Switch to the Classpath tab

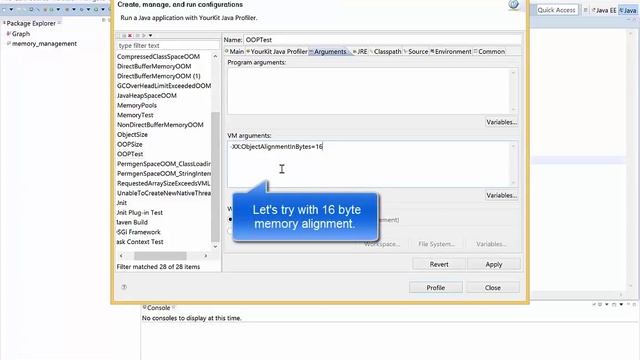[x=385, y=51]
